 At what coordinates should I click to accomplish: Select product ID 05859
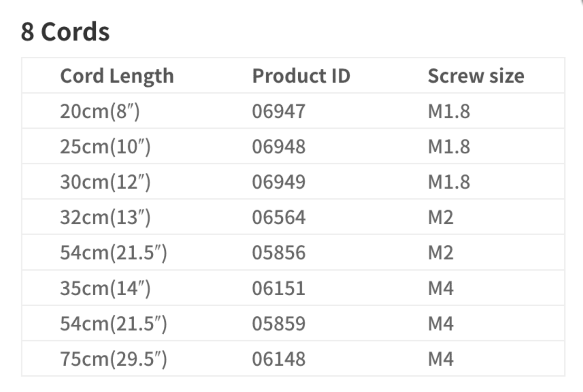(278, 324)
